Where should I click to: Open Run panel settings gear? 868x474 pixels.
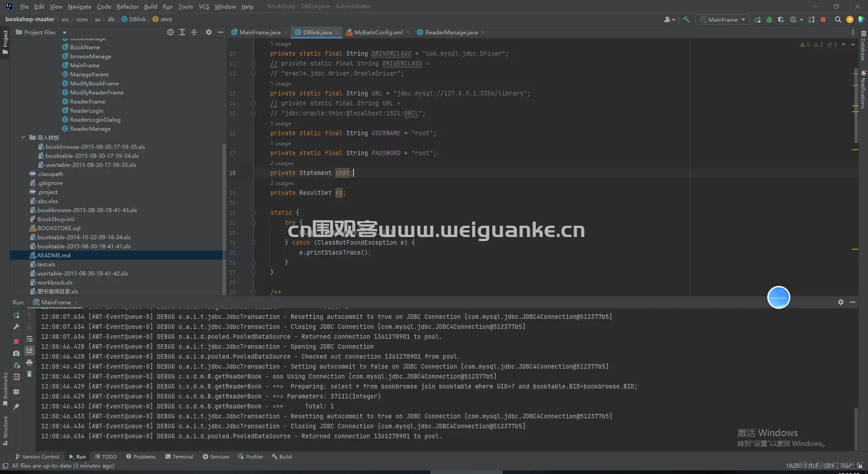point(841,302)
